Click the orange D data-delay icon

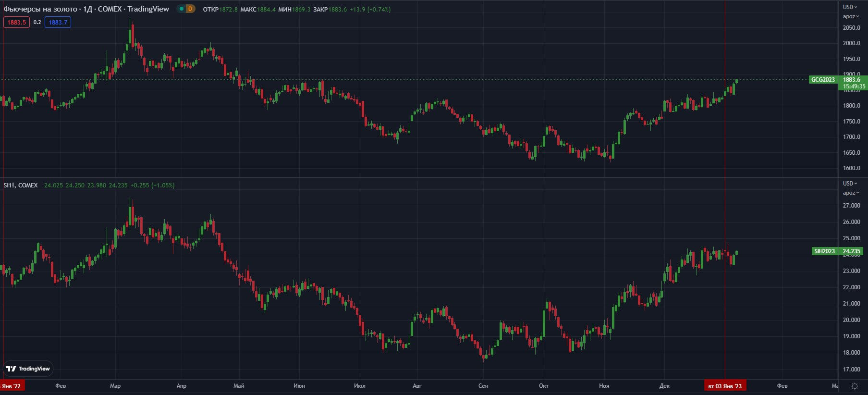click(x=190, y=9)
